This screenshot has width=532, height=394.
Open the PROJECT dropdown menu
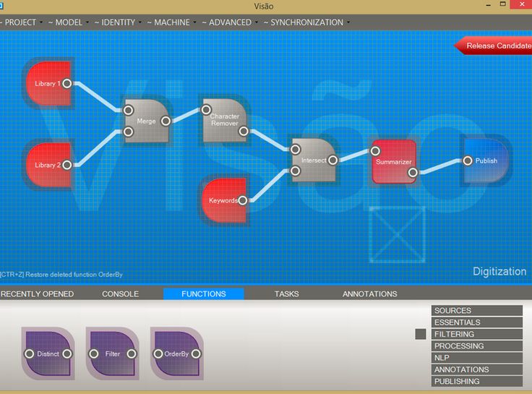point(22,22)
